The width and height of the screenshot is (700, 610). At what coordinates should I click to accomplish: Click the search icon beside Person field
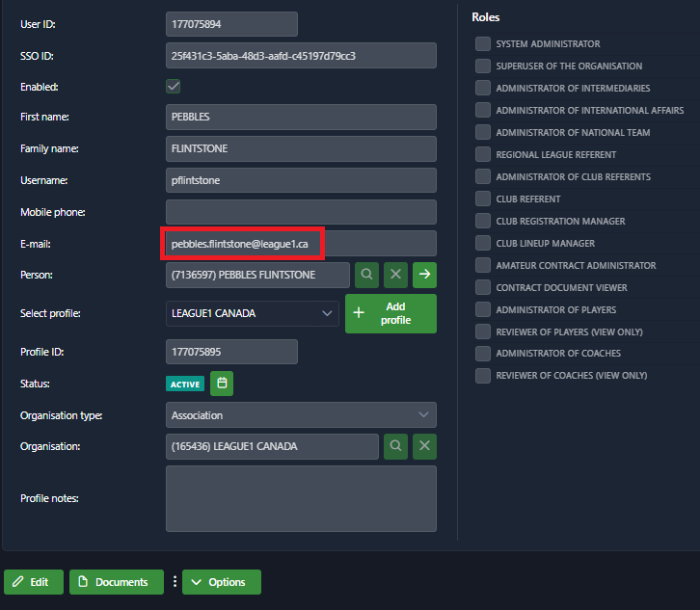coord(367,275)
